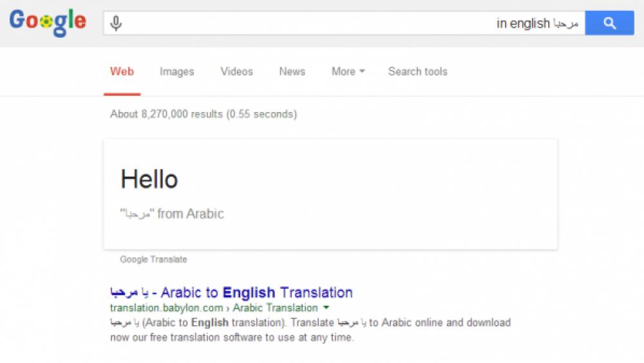Switch to the Images tab
This screenshot has width=644, height=363.
click(176, 71)
